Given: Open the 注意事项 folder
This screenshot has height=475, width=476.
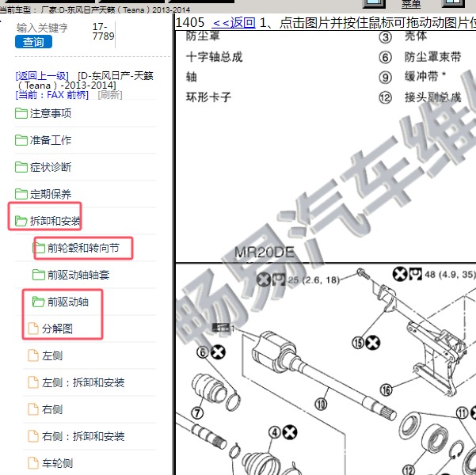Looking at the screenshot, I should click(51, 113).
